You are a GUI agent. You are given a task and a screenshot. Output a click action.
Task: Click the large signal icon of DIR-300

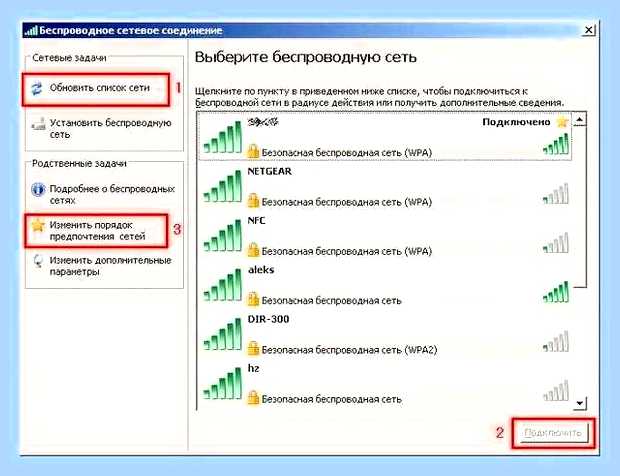click(222, 334)
